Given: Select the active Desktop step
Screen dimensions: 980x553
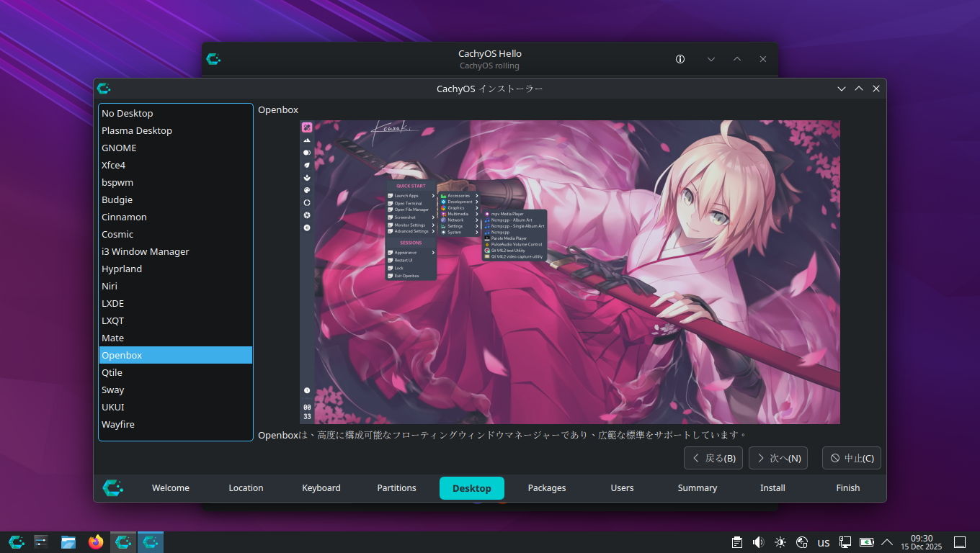Looking at the screenshot, I should coord(472,488).
